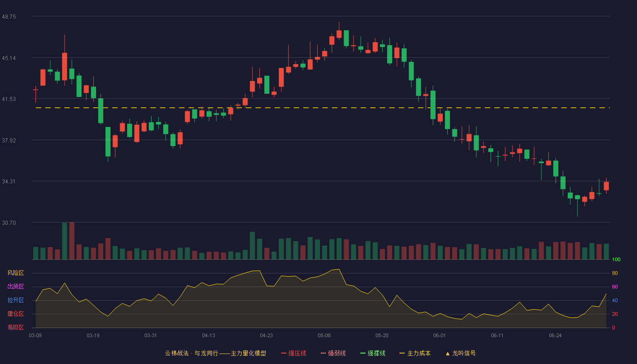Toggle the 强撑线 legend entry
The height and width of the screenshot is (364, 637).
point(373,353)
